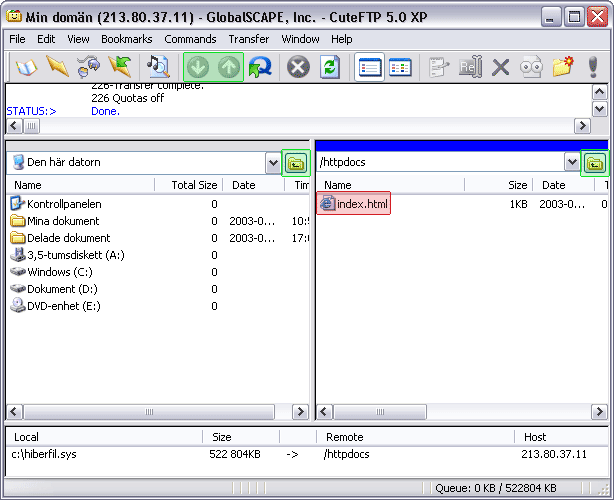
Task: Click the Delete X toolbar icon
Action: [501, 67]
